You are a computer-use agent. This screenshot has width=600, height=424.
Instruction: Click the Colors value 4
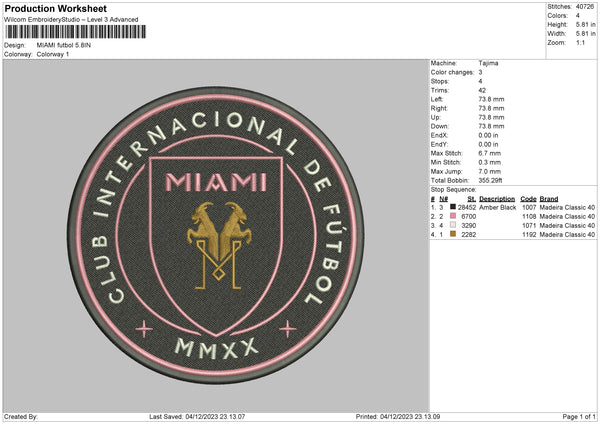click(x=578, y=16)
